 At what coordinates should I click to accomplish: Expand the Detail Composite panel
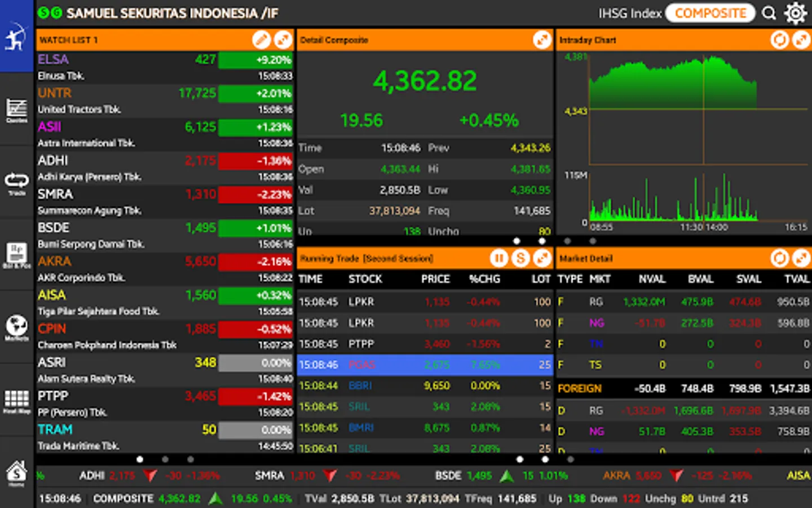[x=542, y=40]
